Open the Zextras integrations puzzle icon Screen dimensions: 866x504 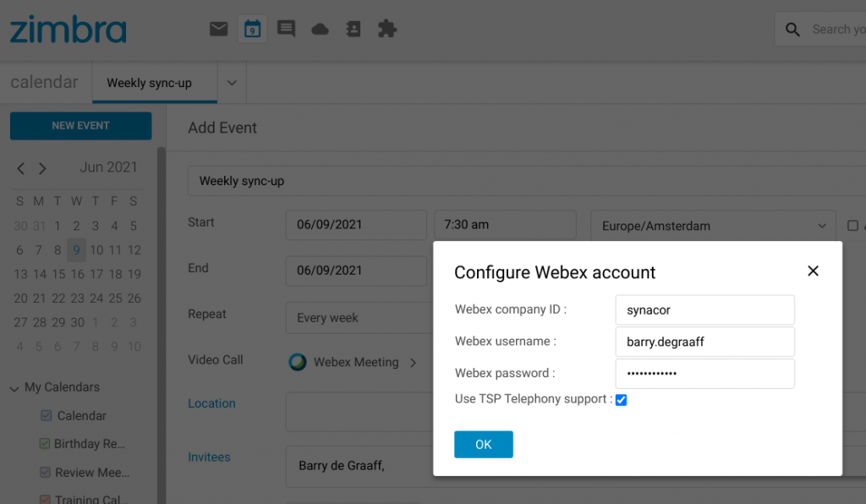pos(387,28)
